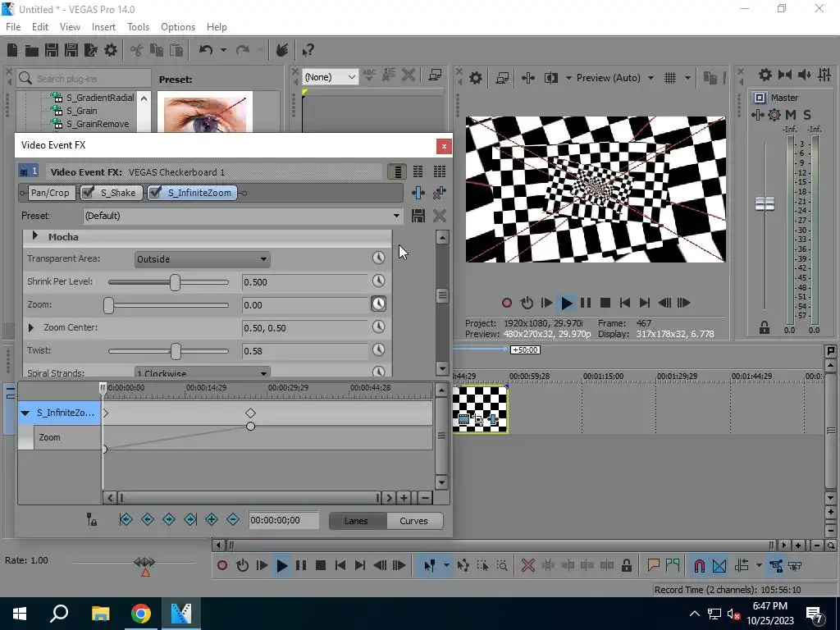
Task: Open Spiral Strands 1 Clockwise dropdown
Action: [203, 373]
